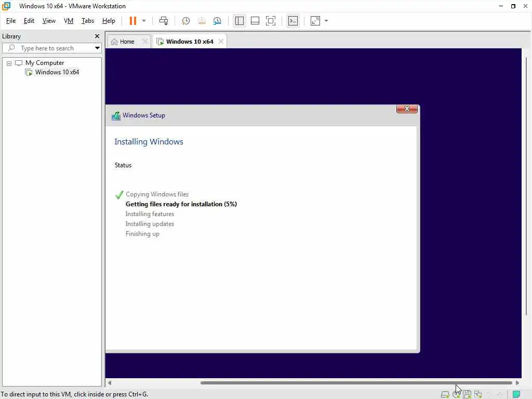Collapse the My Computer tree node

point(9,63)
